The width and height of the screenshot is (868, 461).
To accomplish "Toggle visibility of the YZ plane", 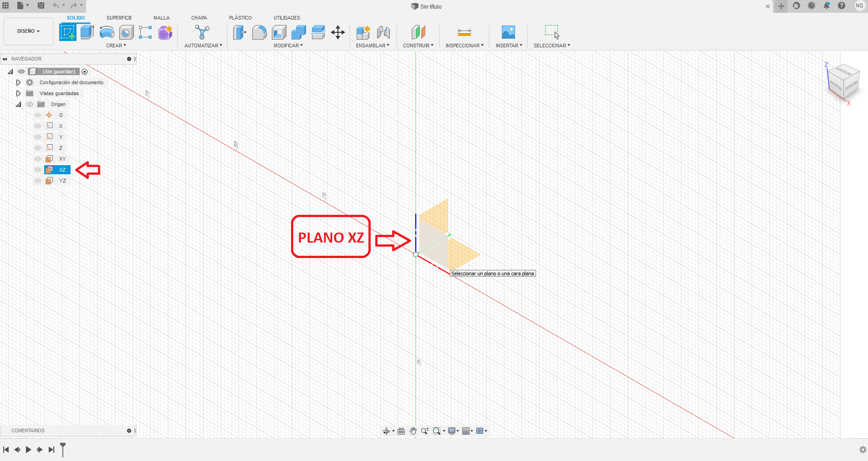I will point(38,181).
